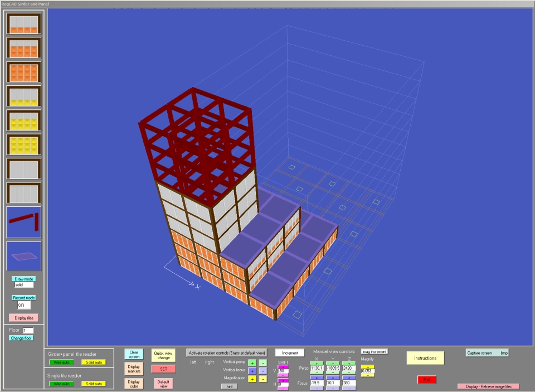This screenshot has width=535, height=392.
Task: Select the one-third yellow wall panel icon
Action: [x=23, y=96]
